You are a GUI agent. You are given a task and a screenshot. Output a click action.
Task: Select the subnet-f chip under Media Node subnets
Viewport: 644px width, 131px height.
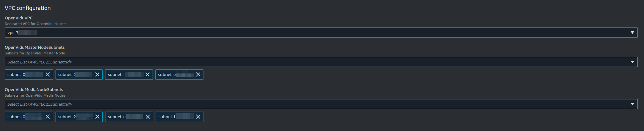click(x=179, y=117)
